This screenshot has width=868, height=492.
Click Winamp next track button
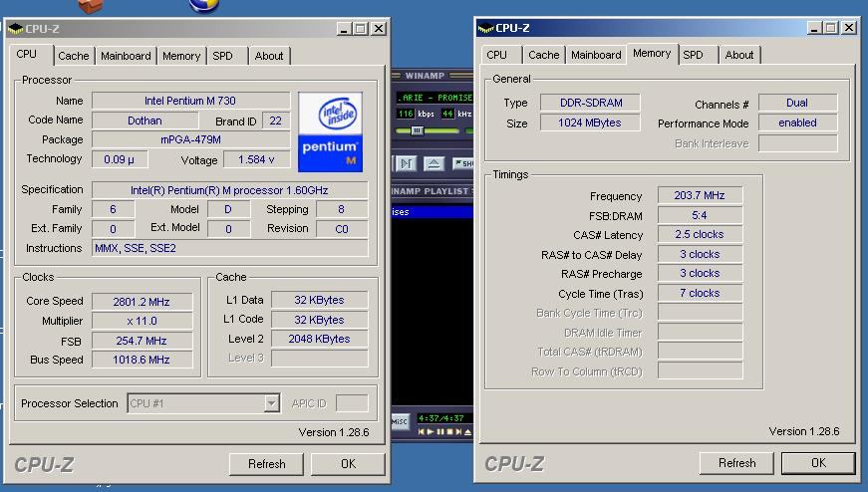pos(406,163)
